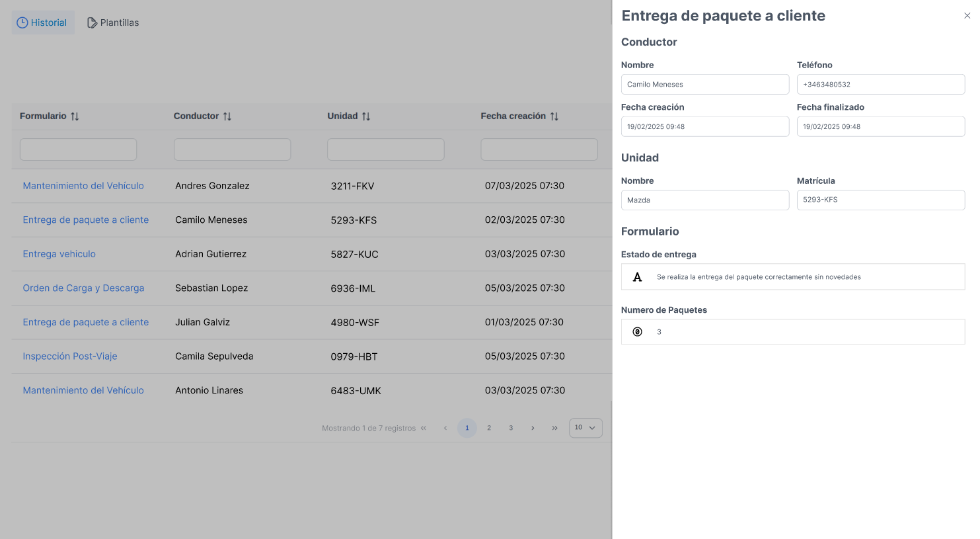Screen dimensions: 980x539
Task: Select page 3 in pagination
Action: click(x=511, y=428)
